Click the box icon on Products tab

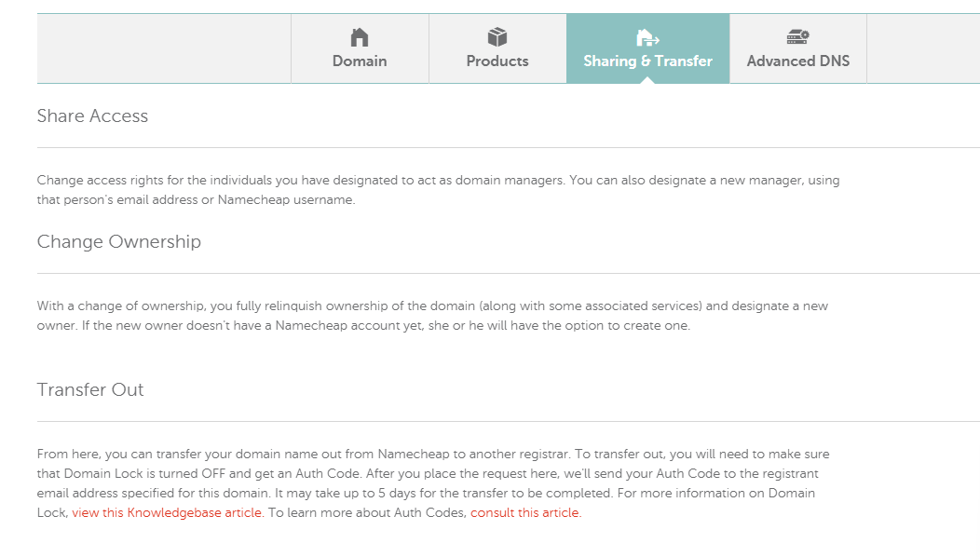coord(497,37)
